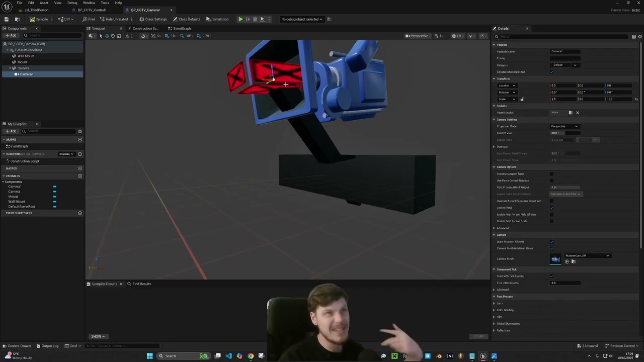Toggle Draw Frustum Allowed checkbox

pos(552,242)
